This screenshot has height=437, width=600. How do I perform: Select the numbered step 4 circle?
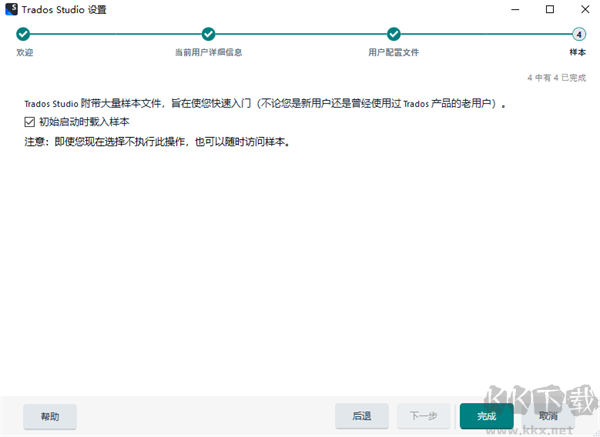tap(578, 34)
